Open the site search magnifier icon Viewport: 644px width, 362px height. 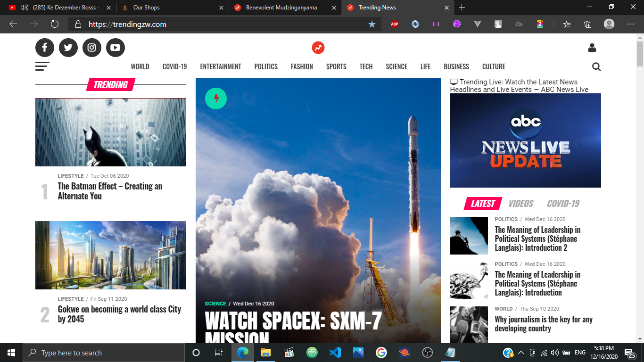pos(596,67)
